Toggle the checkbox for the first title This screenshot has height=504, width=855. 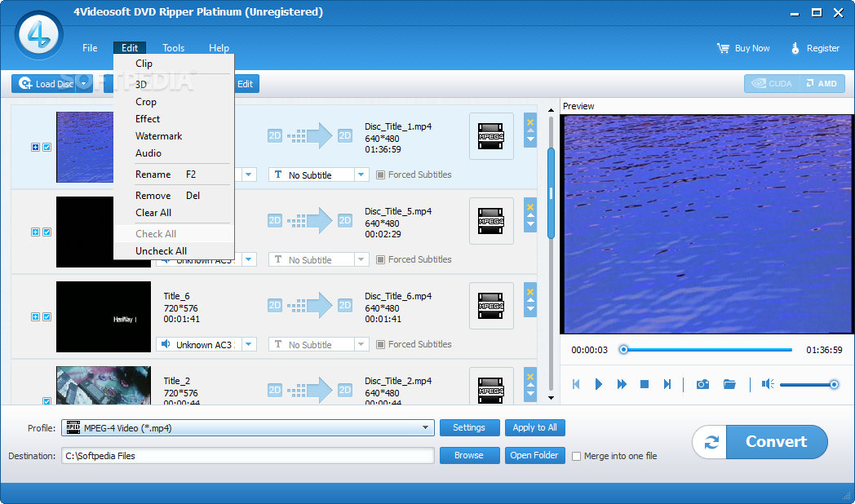click(x=47, y=147)
